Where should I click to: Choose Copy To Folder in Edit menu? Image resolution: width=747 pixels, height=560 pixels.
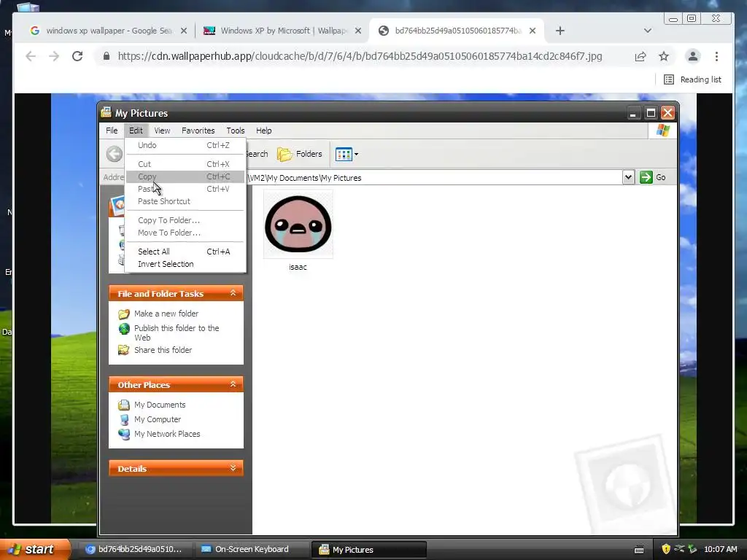(185, 220)
